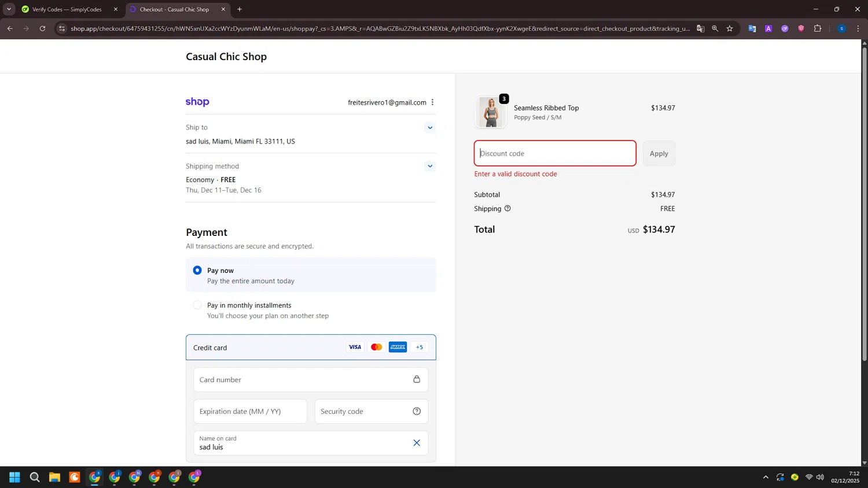Viewport: 868px width, 488px height.
Task: Bookmark this page with the star icon
Action: click(x=730, y=28)
